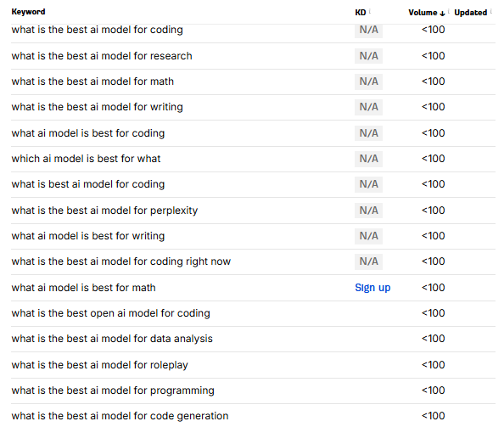
Task: Click the KD column info icon
Action: tap(370, 12)
